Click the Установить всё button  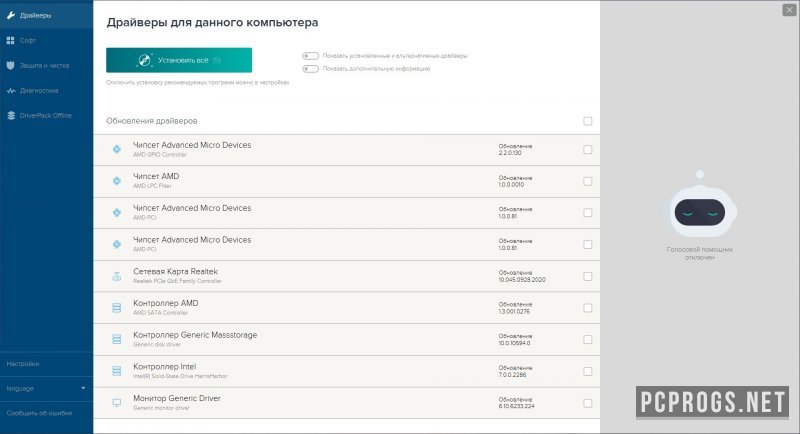[179, 60]
